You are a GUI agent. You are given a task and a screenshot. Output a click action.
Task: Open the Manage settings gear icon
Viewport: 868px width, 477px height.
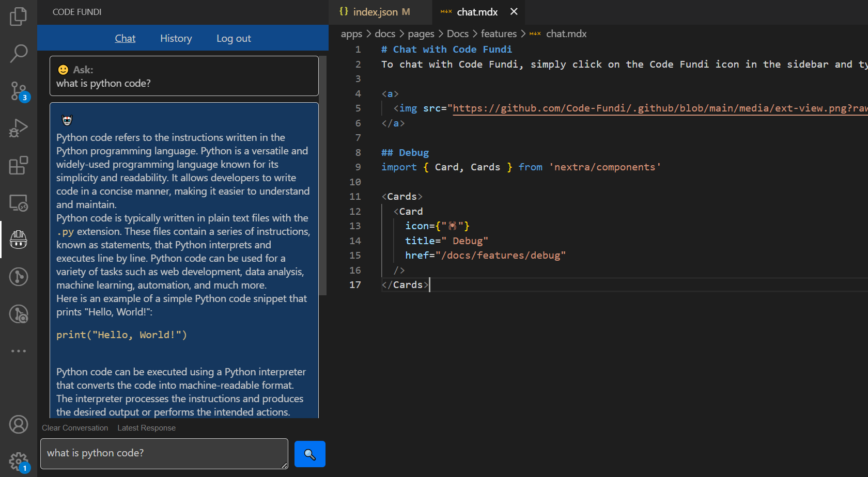19,462
